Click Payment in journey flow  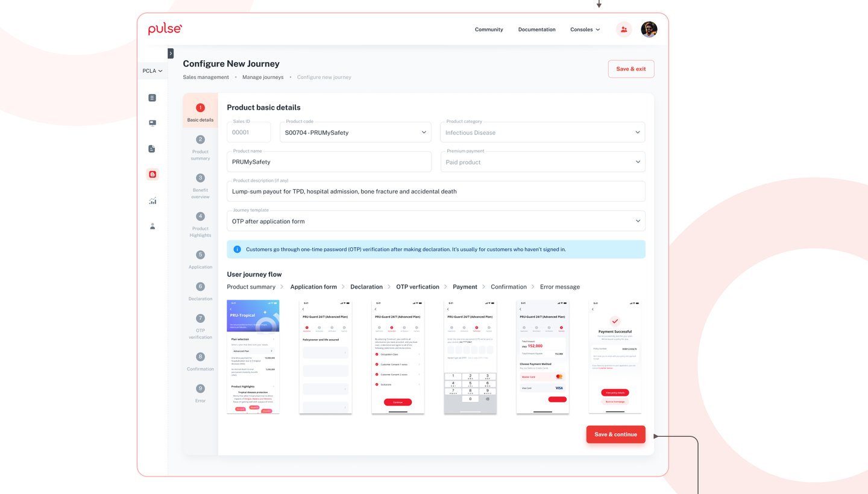coord(465,287)
